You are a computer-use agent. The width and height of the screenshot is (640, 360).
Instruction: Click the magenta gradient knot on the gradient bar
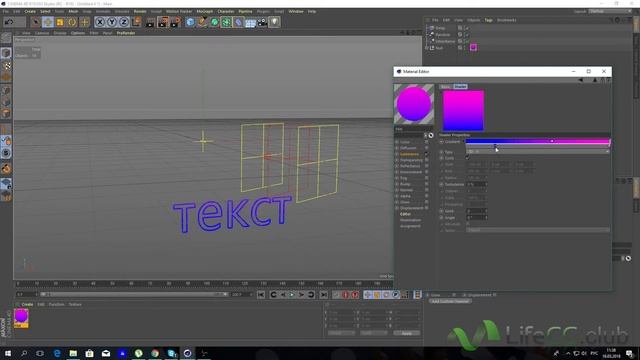[x=552, y=141]
